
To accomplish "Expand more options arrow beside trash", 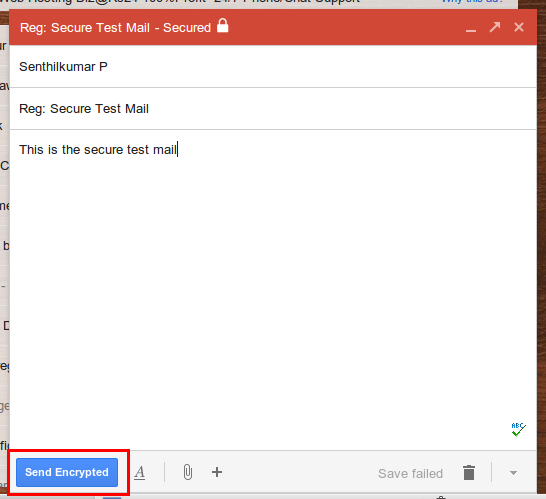I will click(513, 473).
